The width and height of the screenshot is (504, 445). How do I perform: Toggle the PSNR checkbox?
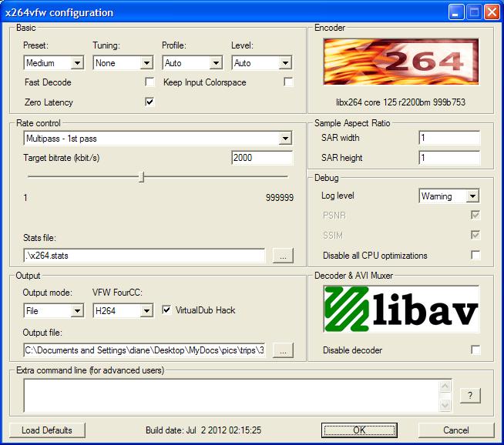475,215
